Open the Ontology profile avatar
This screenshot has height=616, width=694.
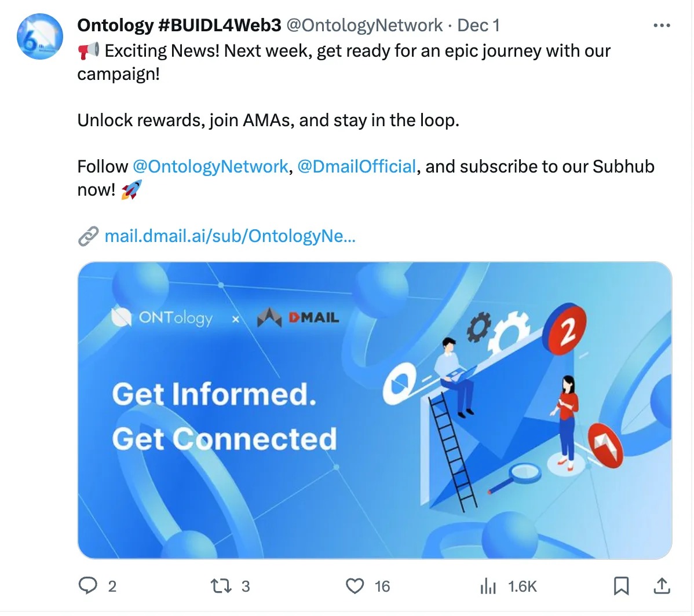pos(40,36)
